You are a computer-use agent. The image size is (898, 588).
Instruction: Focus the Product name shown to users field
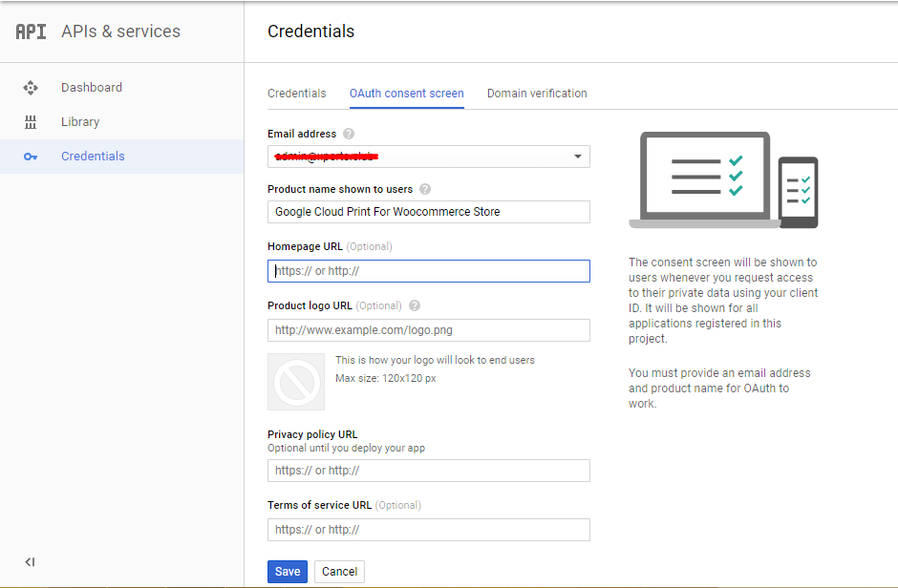coord(428,212)
